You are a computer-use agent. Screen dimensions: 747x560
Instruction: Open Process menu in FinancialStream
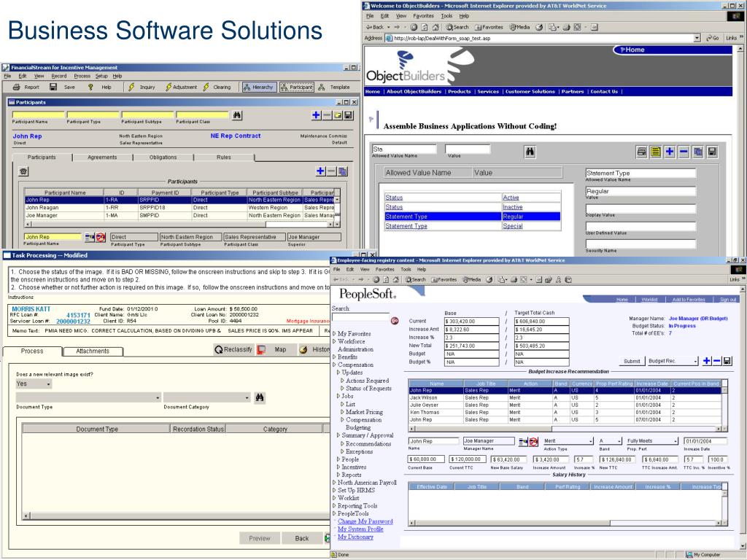(x=82, y=76)
